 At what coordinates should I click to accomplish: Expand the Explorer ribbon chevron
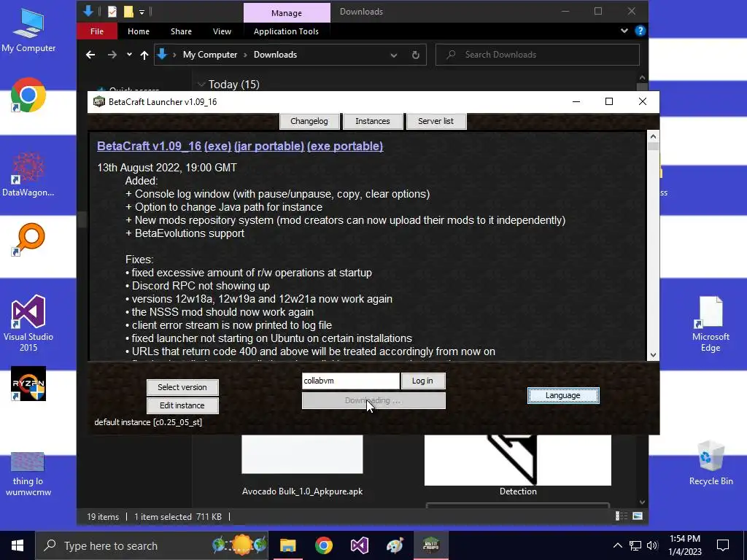click(x=624, y=31)
